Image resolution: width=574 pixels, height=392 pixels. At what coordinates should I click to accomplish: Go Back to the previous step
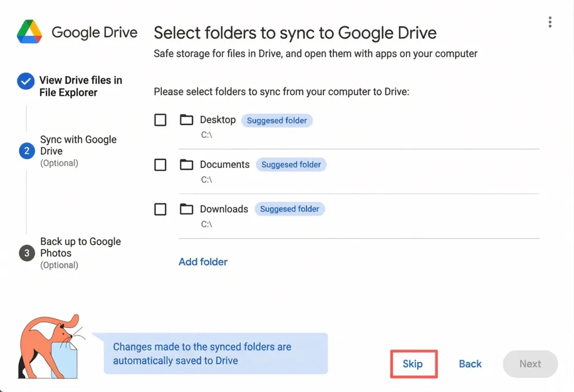tap(470, 364)
